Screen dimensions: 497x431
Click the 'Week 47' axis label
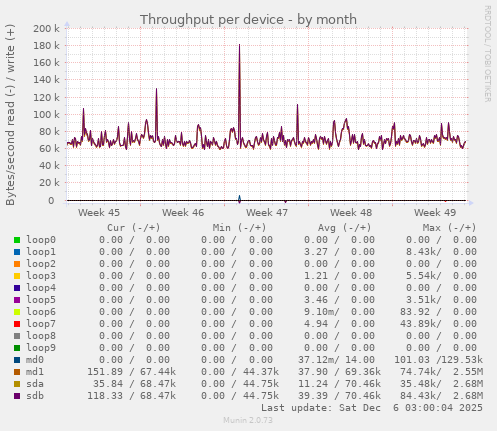point(267,213)
